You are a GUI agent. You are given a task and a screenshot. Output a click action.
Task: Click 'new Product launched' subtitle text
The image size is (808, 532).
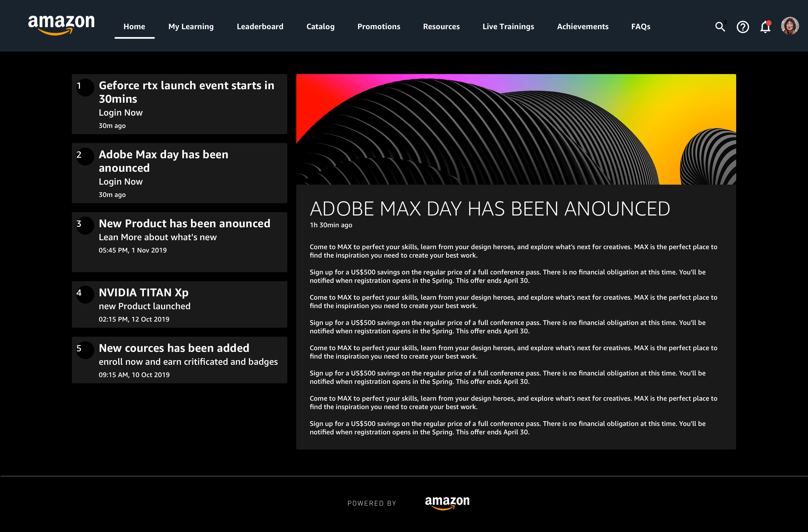(x=144, y=306)
